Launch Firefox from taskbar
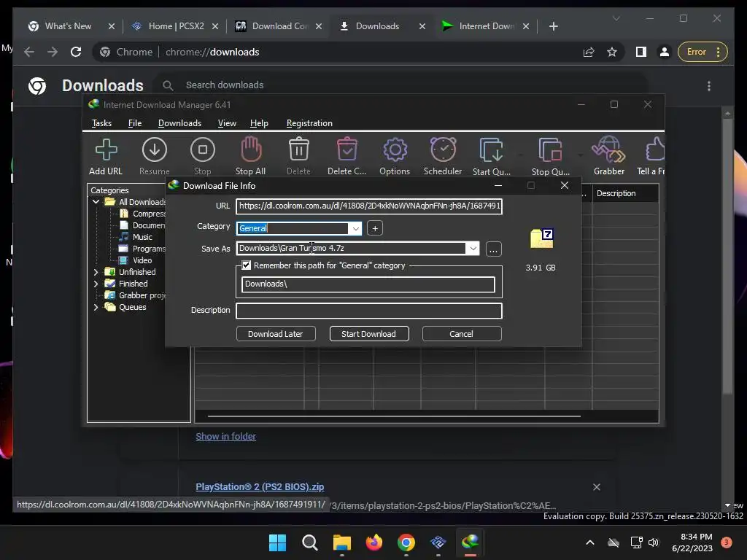 pyautogui.click(x=374, y=542)
